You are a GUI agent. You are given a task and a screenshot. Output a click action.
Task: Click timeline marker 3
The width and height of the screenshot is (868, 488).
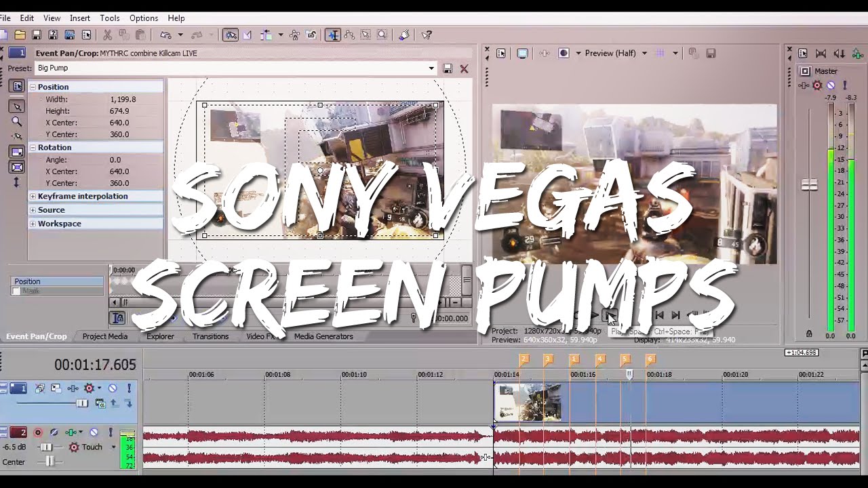(548, 359)
